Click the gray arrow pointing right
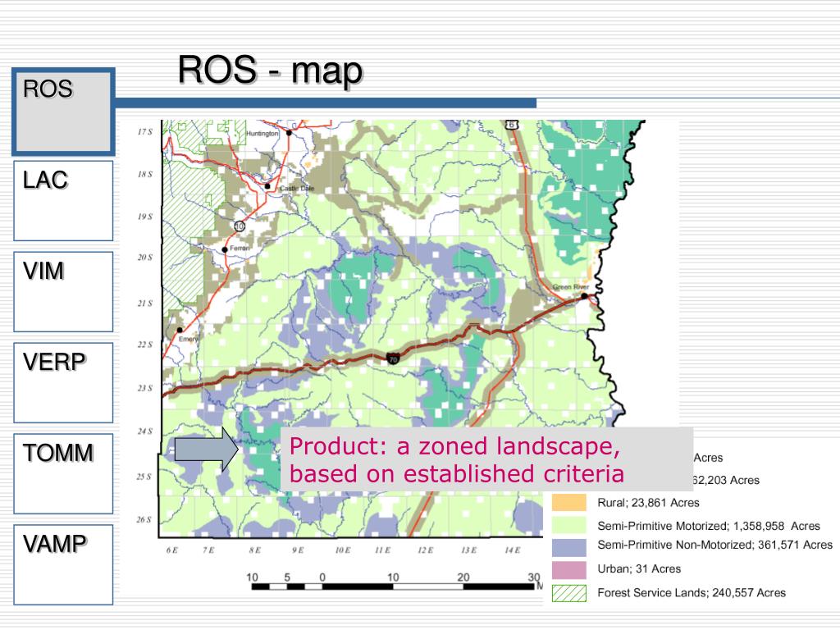Viewport: 840px width, 630px height. pyautogui.click(x=205, y=450)
